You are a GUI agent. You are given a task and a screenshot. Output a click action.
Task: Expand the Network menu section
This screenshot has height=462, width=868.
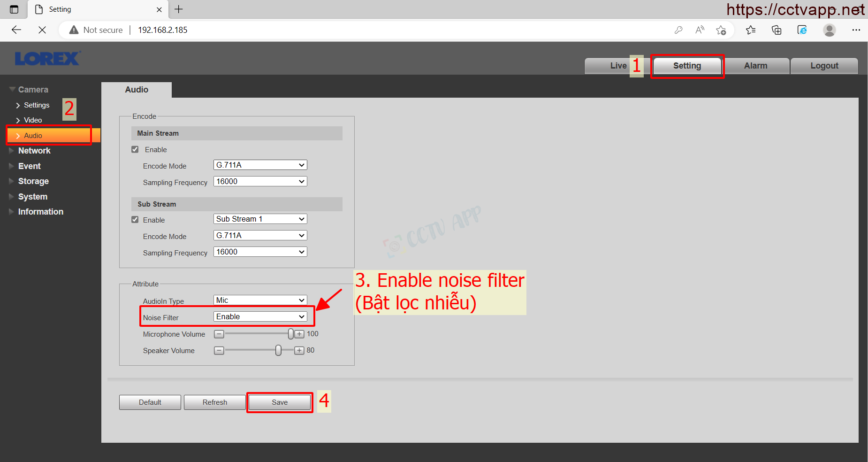[34, 151]
